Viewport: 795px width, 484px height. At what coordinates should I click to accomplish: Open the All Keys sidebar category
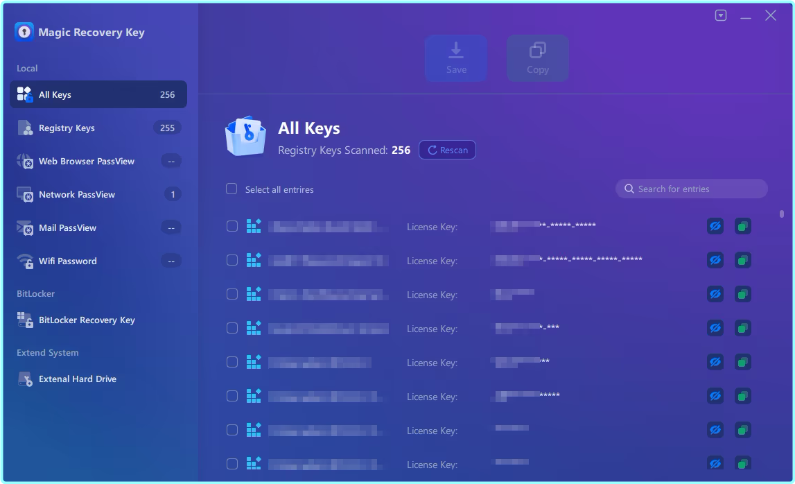(98, 94)
